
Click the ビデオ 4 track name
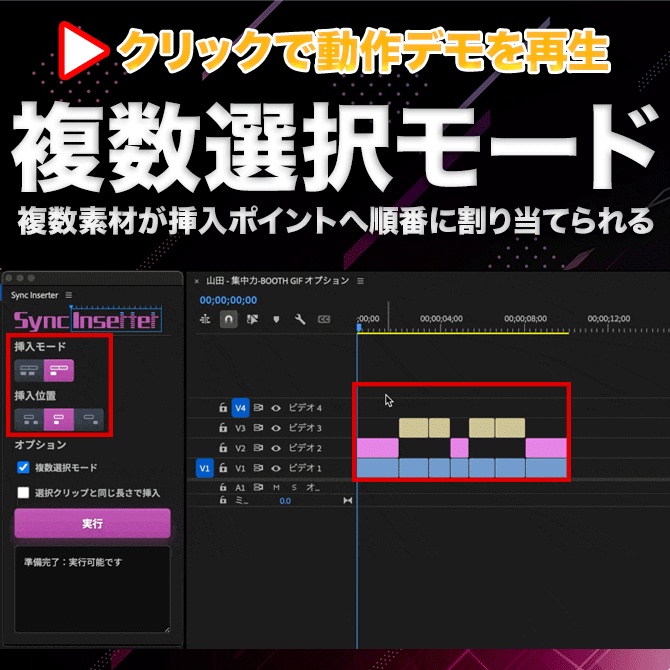(x=305, y=408)
